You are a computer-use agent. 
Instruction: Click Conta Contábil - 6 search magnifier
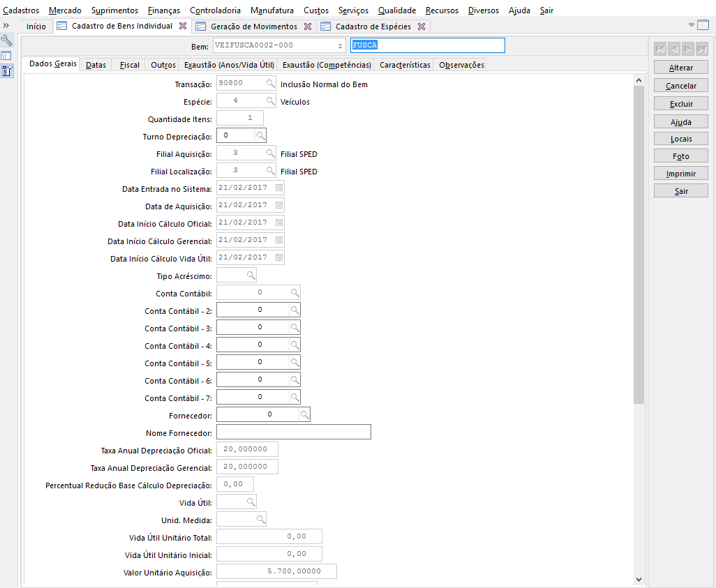(x=295, y=379)
